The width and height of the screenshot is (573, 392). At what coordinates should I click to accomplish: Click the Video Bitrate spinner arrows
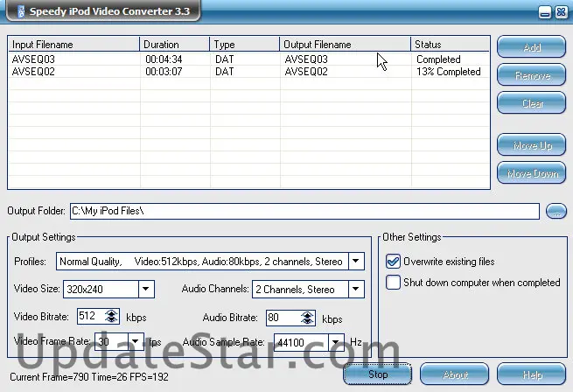pos(111,317)
